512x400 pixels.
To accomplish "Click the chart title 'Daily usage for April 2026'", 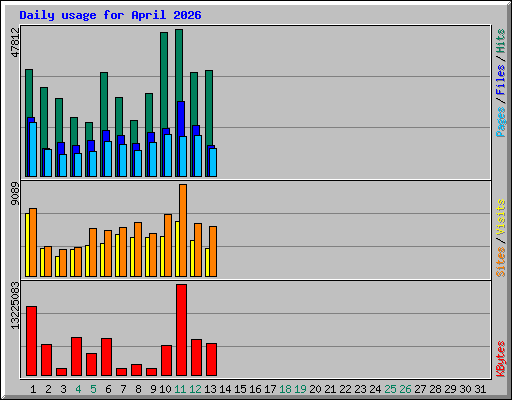I will [x=110, y=15].
